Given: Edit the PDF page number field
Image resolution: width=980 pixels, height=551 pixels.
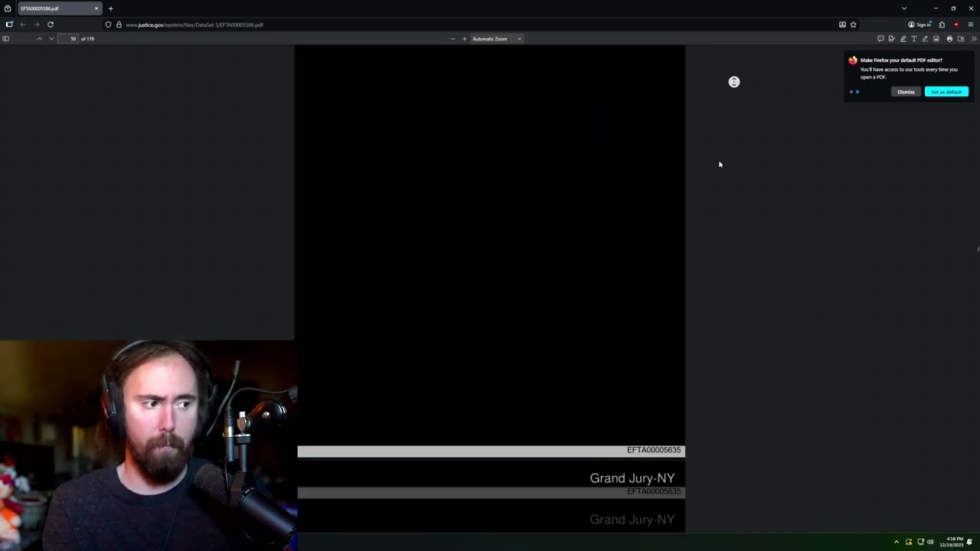Looking at the screenshot, I should pyautogui.click(x=69, y=38).
